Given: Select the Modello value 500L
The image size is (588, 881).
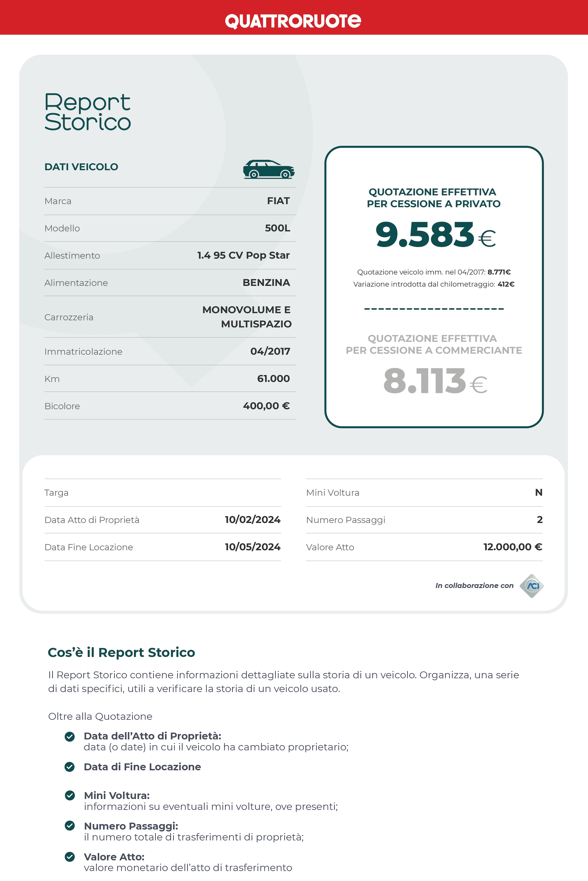Looking at the screenshot, I should 278,228.
